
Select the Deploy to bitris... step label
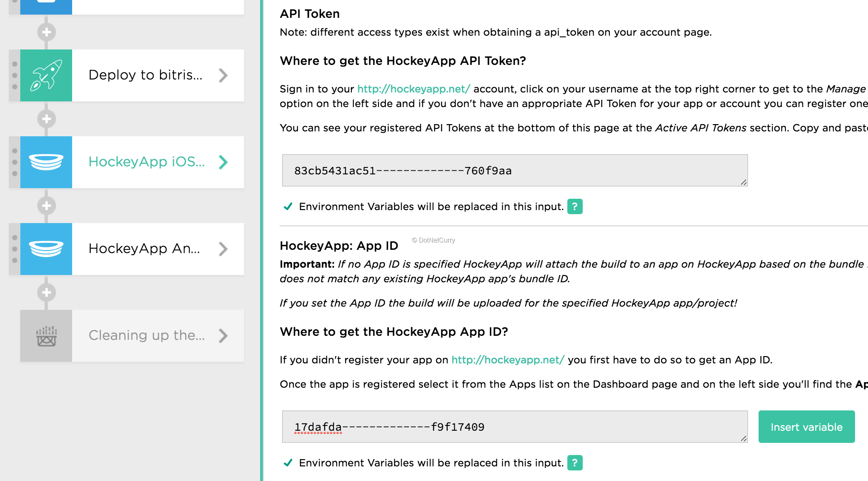[145, 75]
